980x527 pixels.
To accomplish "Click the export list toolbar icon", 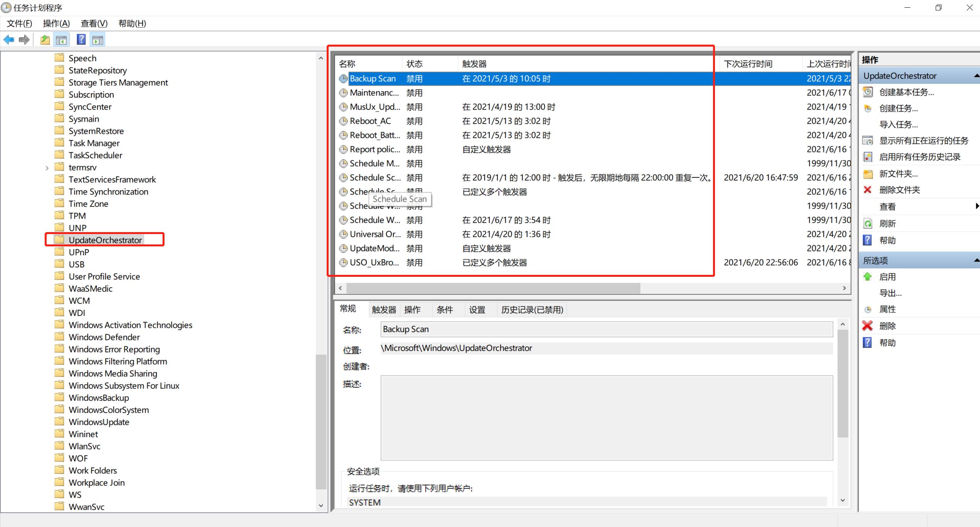I will point(45,39).
